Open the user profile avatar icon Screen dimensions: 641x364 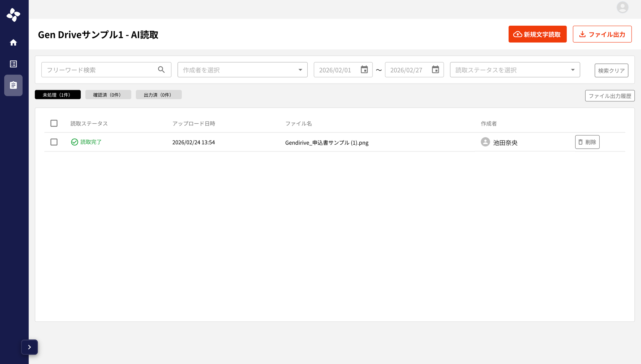[622, 7]
